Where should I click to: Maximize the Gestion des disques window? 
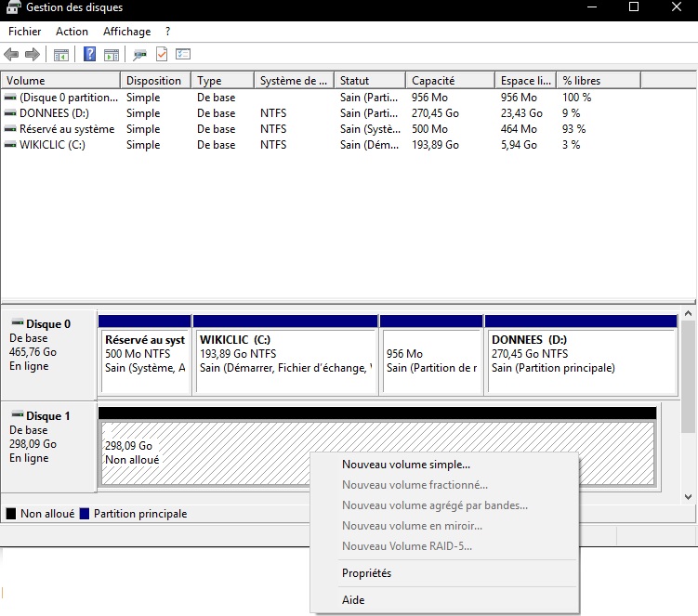634,7
